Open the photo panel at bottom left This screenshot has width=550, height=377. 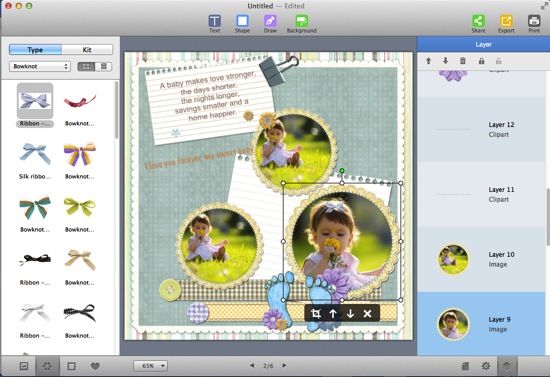pos(24,366)
